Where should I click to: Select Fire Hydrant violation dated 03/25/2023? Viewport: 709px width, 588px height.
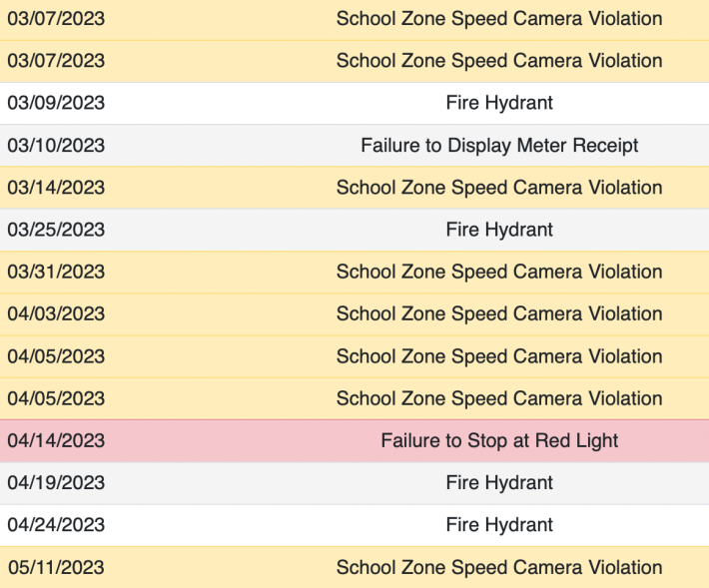[x=499, y=230]
